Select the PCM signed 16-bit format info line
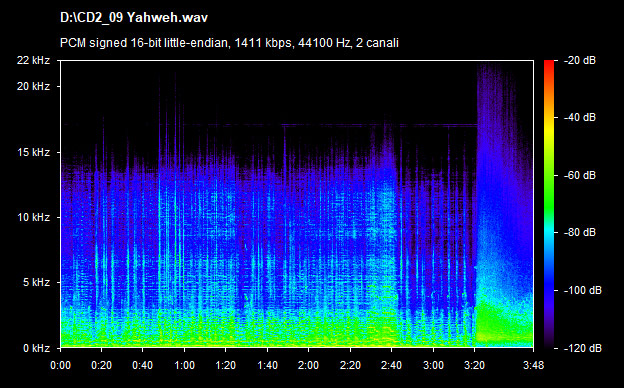624x388 pixels. click(229, 43)
